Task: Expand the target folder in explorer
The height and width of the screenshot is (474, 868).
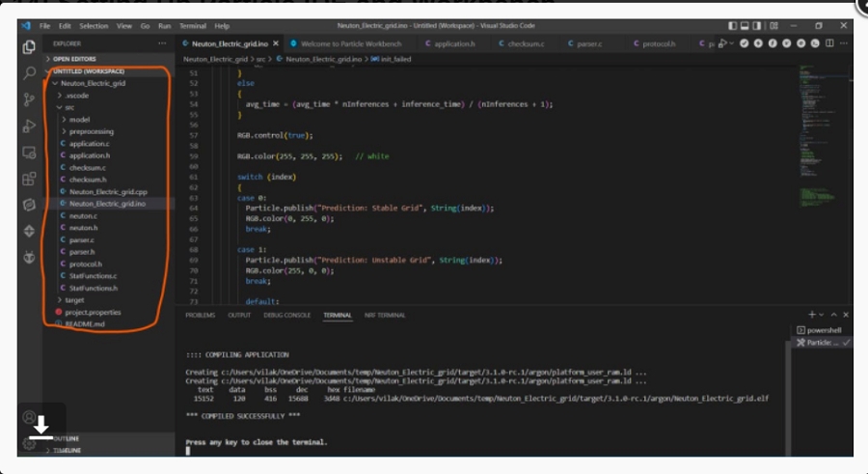Action: 74,300
